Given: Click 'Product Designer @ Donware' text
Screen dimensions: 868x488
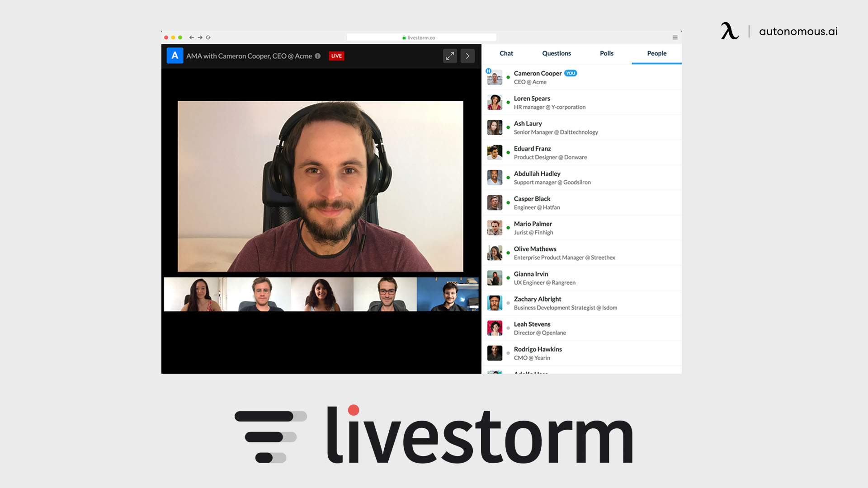Looking at the screenshot, I should pos(550,157).
